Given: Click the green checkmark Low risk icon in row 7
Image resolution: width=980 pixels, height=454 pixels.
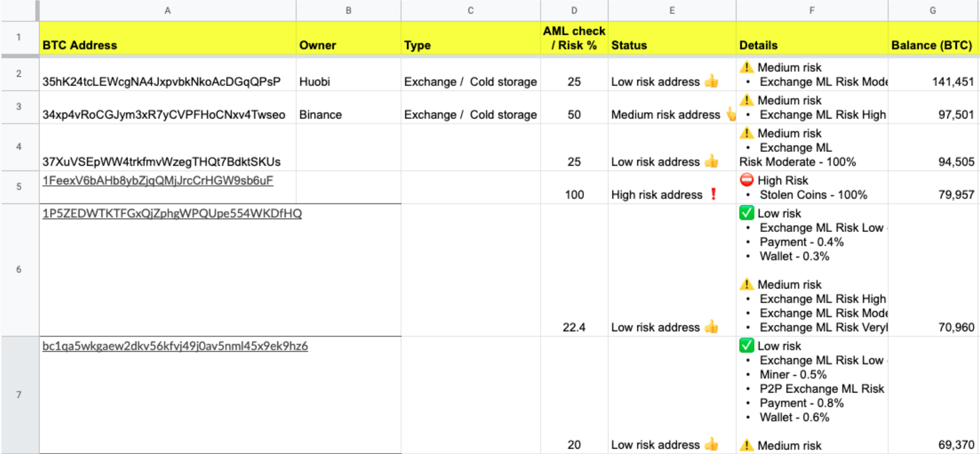Looking at the screenshot, I should (x=746, y=346).
